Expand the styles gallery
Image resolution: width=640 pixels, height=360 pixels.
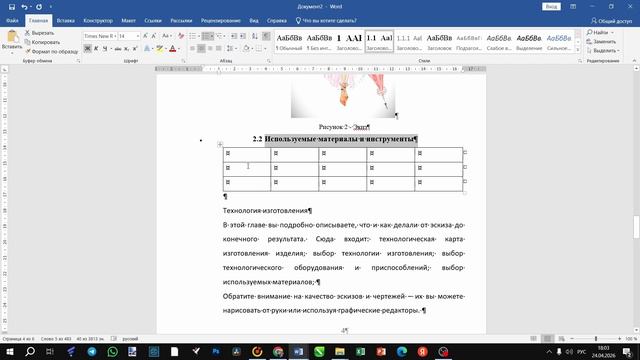click(578, 49)
